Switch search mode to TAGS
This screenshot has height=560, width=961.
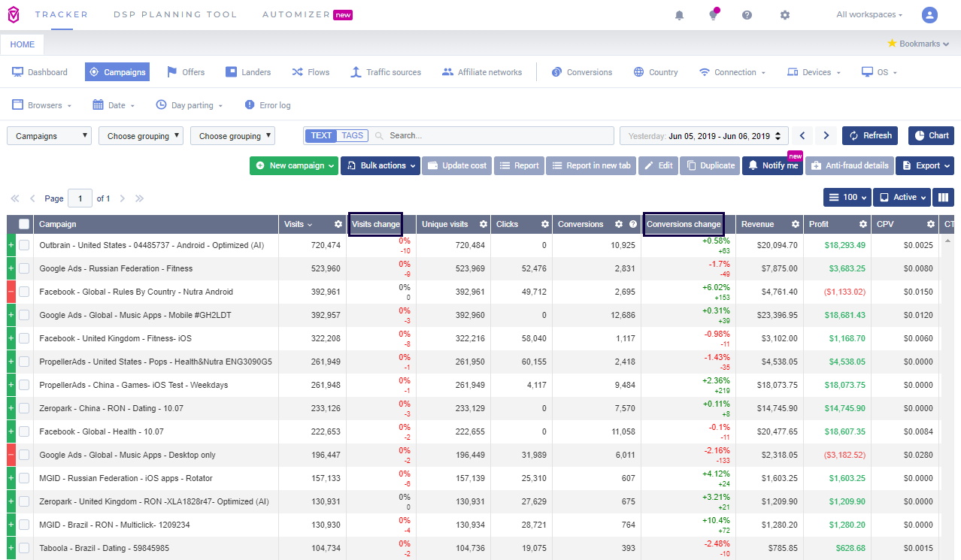click(352, 136)
